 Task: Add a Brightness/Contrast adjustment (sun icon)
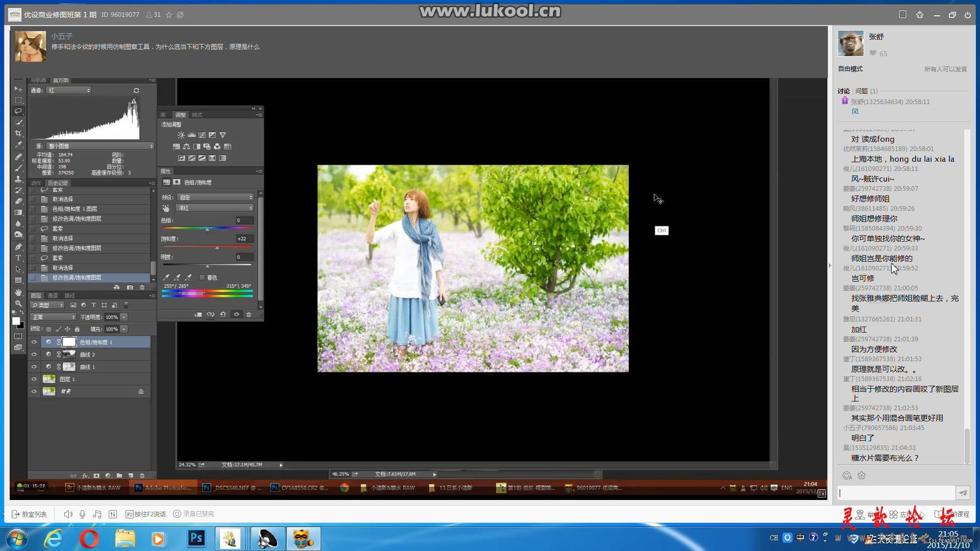pos(181,135)
